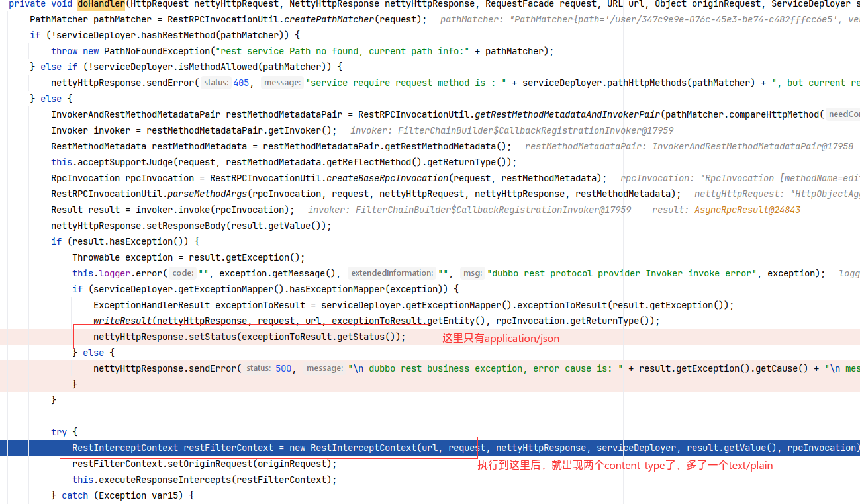The image size is (860, 504).
Task: Click the catch (Exception var15) line
Action: tap(122, 495)
